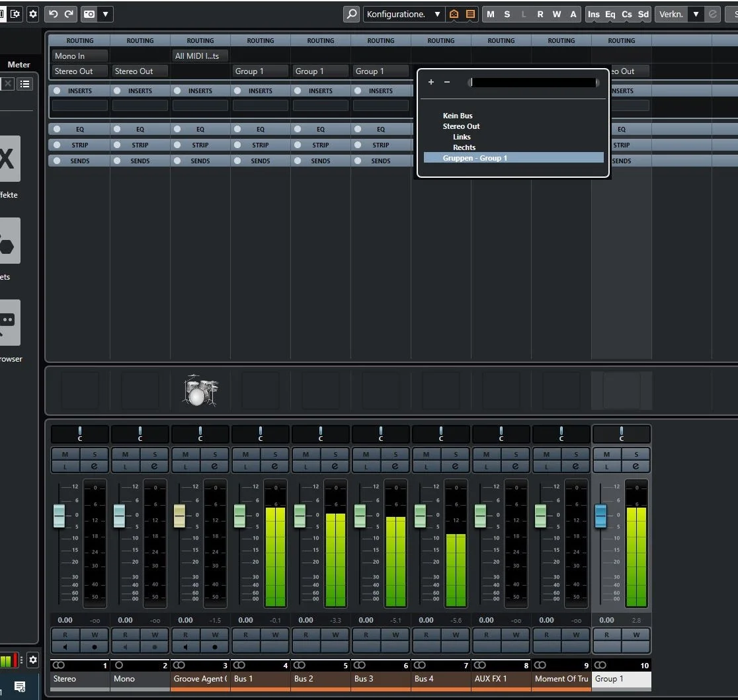Click the camera snapshot icon in toolbar
This screenshot has height=700, width=738.
coord(89,14)
